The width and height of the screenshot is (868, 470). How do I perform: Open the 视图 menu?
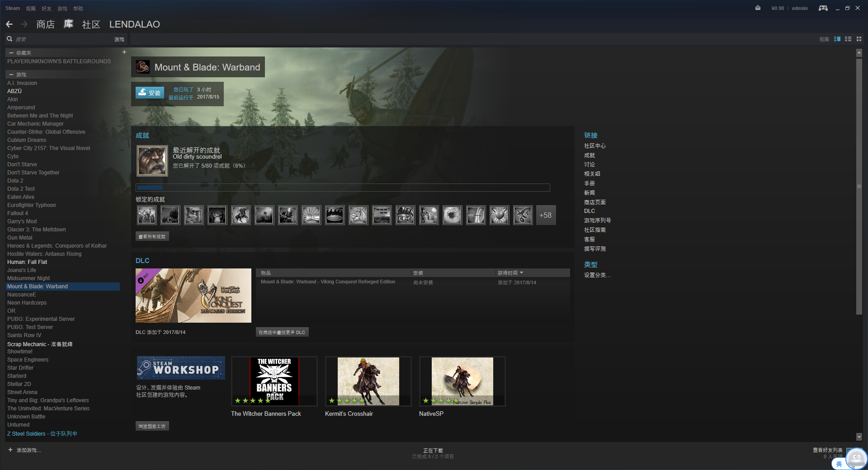(31, 8)
